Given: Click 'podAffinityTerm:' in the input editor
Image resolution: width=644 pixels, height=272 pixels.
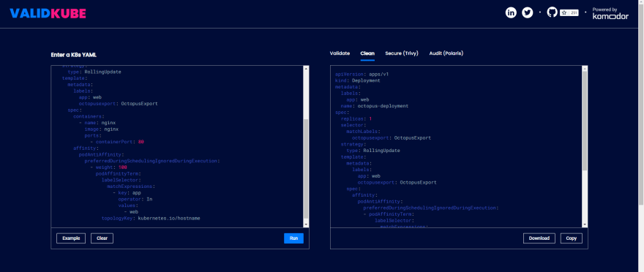Looking at the screenshot, I should [x=119, y=173].
